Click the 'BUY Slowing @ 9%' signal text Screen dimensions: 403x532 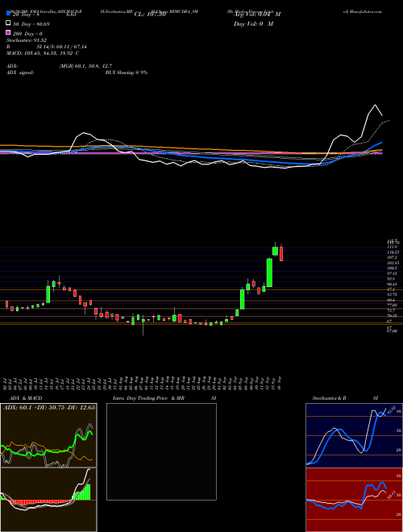(x=127, y=73)
